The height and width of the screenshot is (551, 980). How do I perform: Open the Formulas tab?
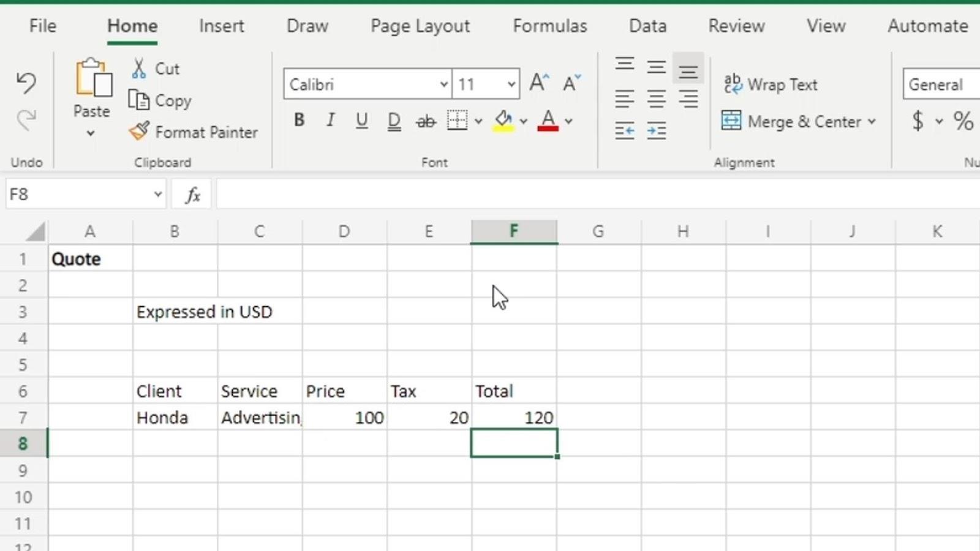tap(550, 26)
